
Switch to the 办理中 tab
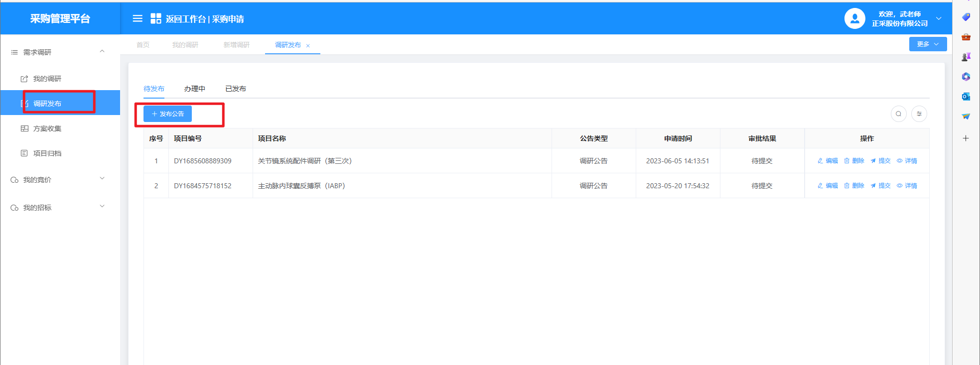(194, 89)
